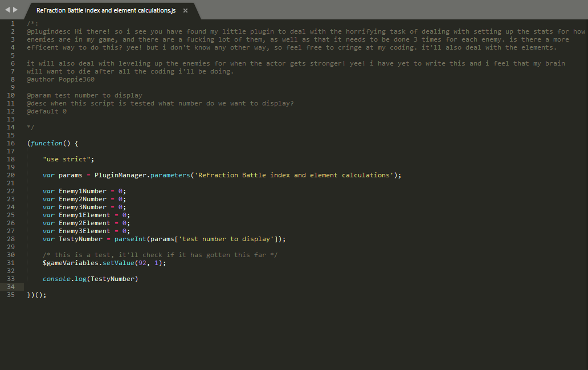Click the function keyword on line 16
Screen dimensions: 588x370
coord(47,143)
